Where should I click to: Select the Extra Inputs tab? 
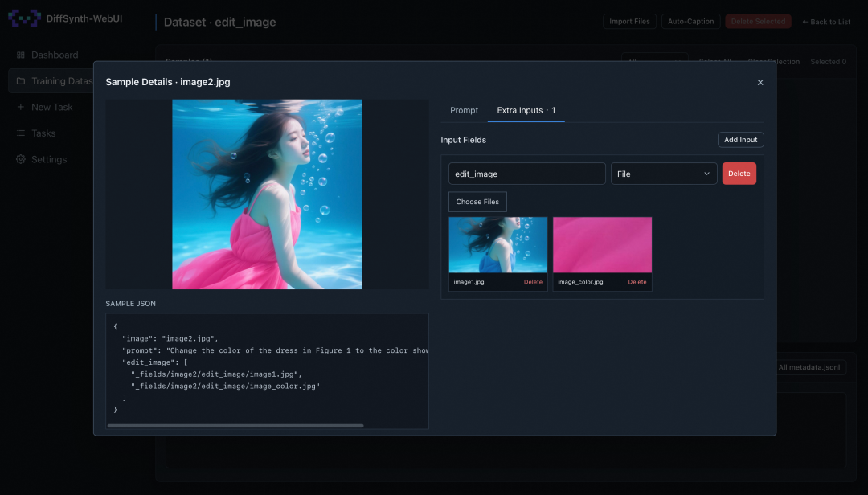coord(526,110)
